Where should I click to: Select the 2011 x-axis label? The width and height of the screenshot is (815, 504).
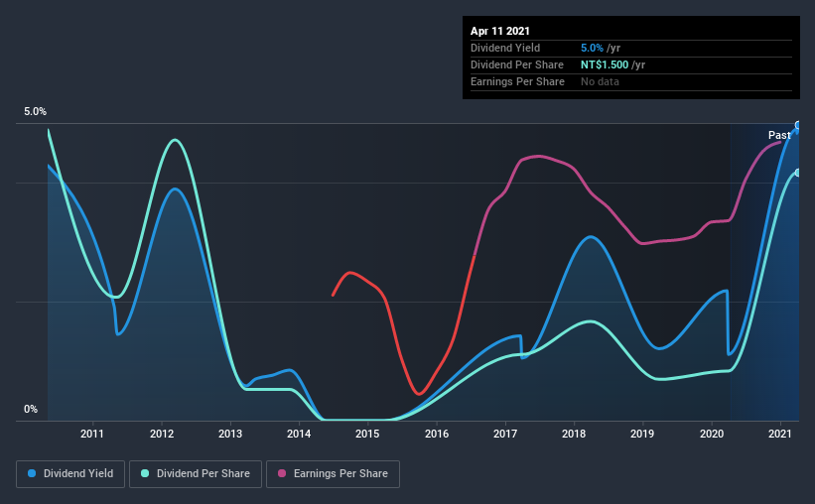tap(92, 434)
